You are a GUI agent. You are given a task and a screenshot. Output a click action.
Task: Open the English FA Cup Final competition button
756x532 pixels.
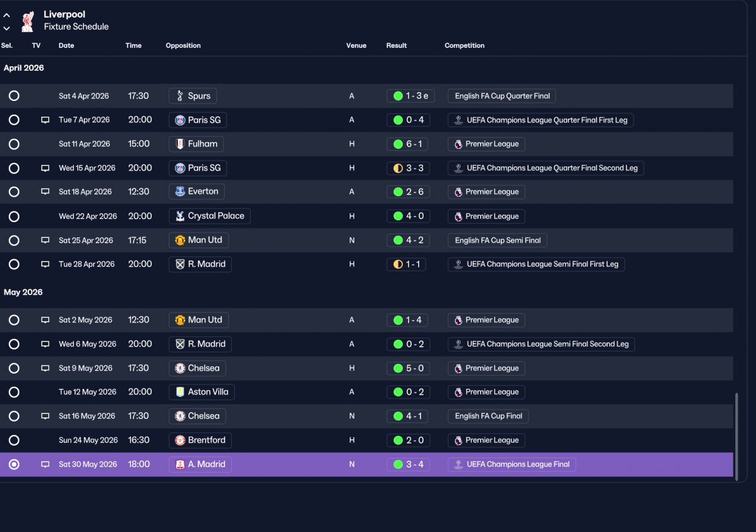tap(488, 416)
